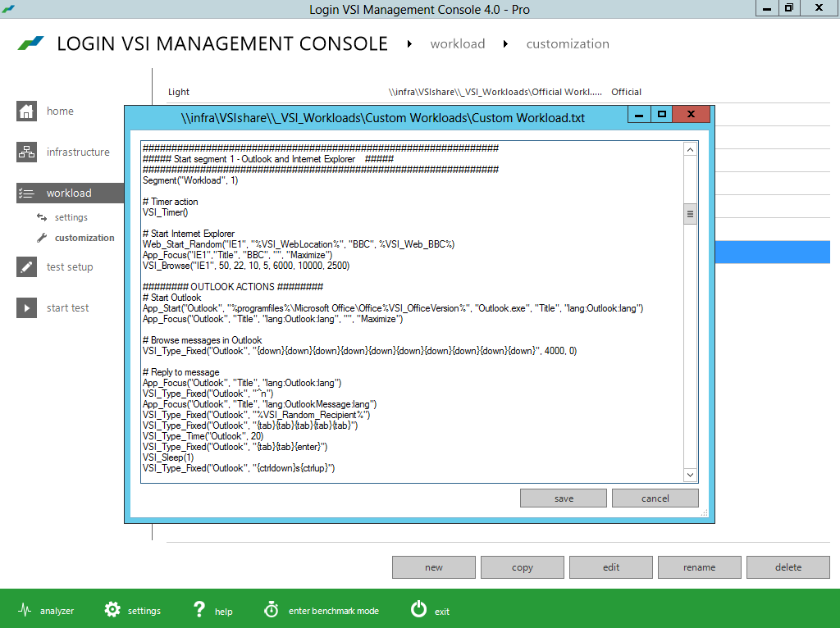Click the settings gear icon in bottom bar
Image resolution: width=840 pixels, height=628 pixels.
point(112,611)
